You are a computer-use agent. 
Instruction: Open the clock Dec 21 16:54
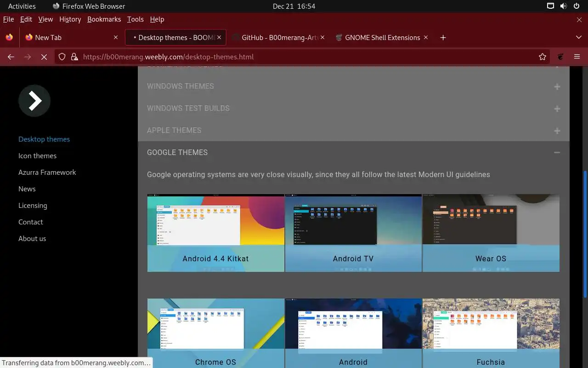click(294, 6)
